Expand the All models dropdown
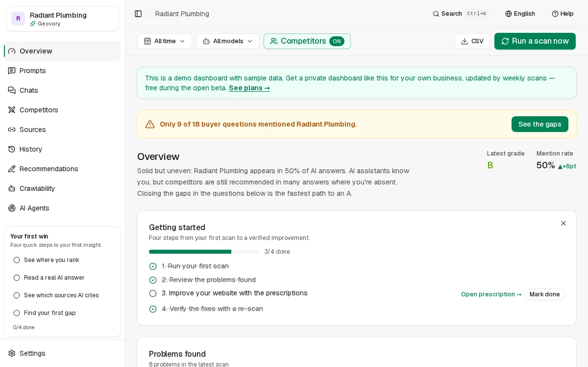 tap(228, 41)
